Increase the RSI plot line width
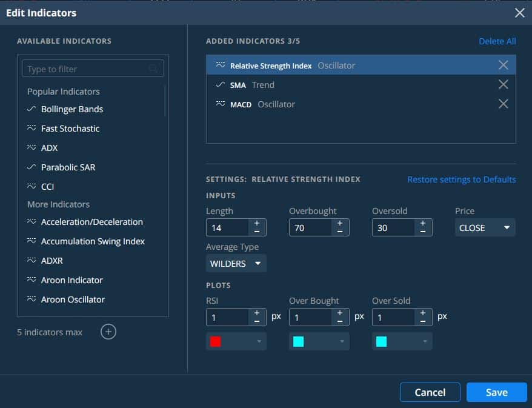 257,313
